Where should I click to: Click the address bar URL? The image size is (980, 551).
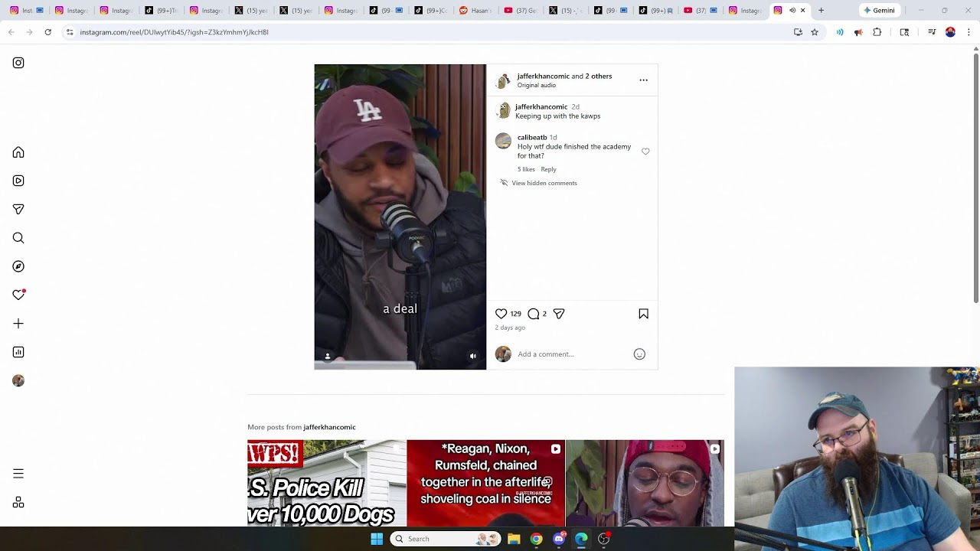point(174,32)
